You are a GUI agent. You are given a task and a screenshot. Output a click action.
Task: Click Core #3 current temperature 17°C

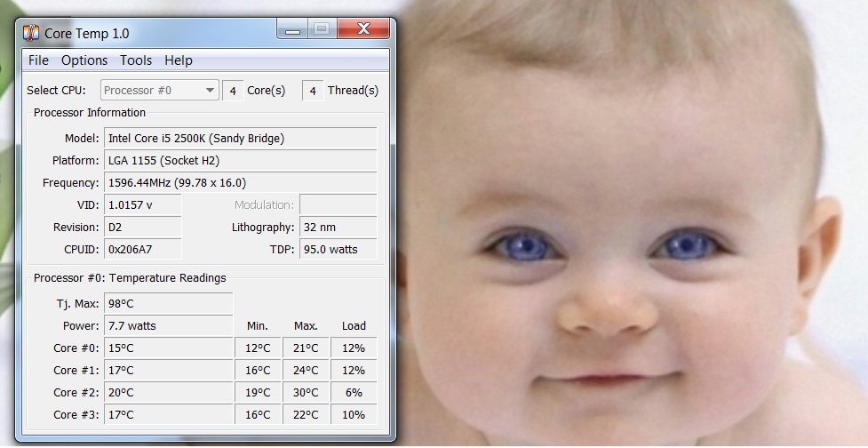[168, 415]
